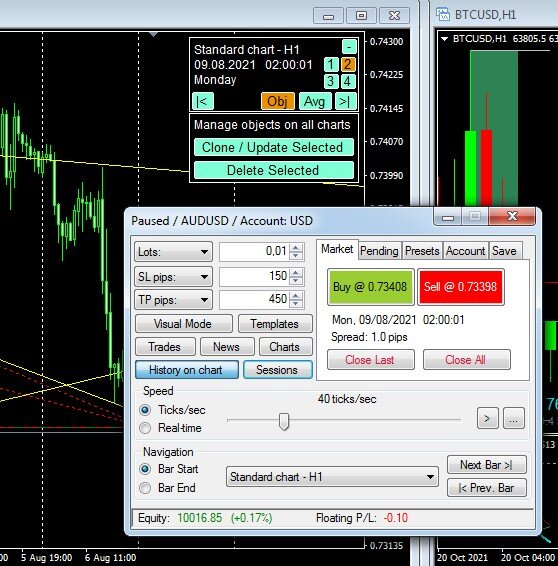Decrease TP pips with down arrow
The height and width of the screenshot is (566, 558).
point(296,304)
